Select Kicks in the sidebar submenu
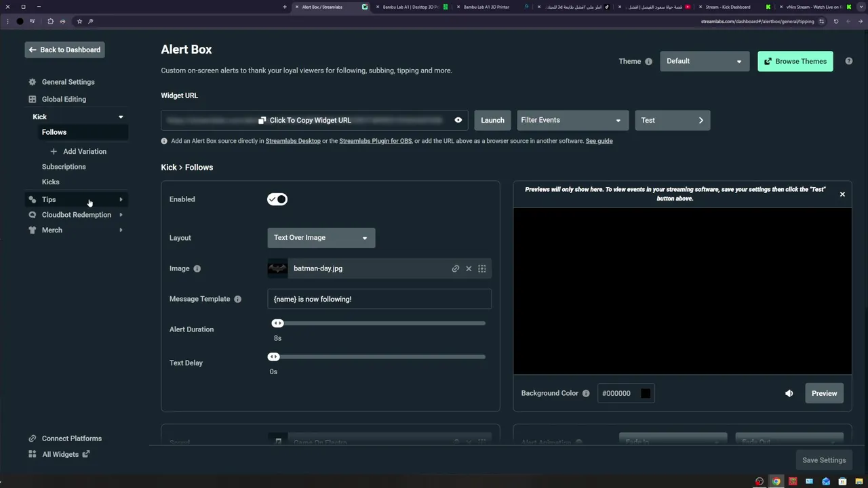Viewport: 868px width, 488px height. [51, 182]
